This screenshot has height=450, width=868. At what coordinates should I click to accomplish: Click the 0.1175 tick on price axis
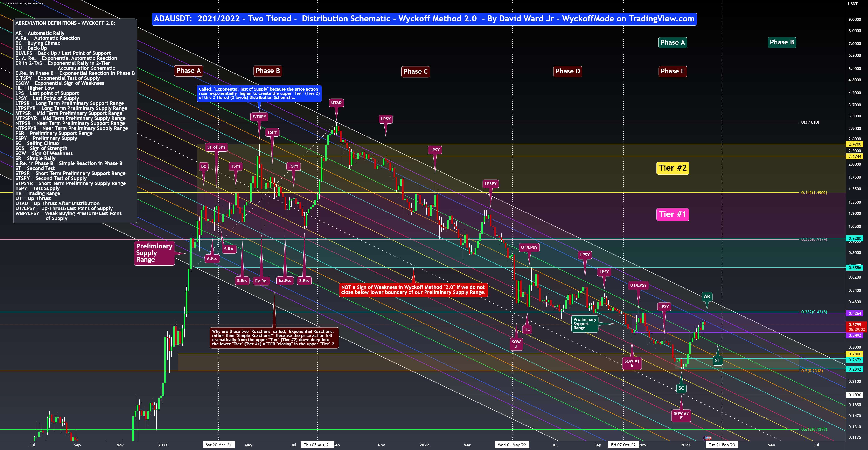click(x=854, y=437)
